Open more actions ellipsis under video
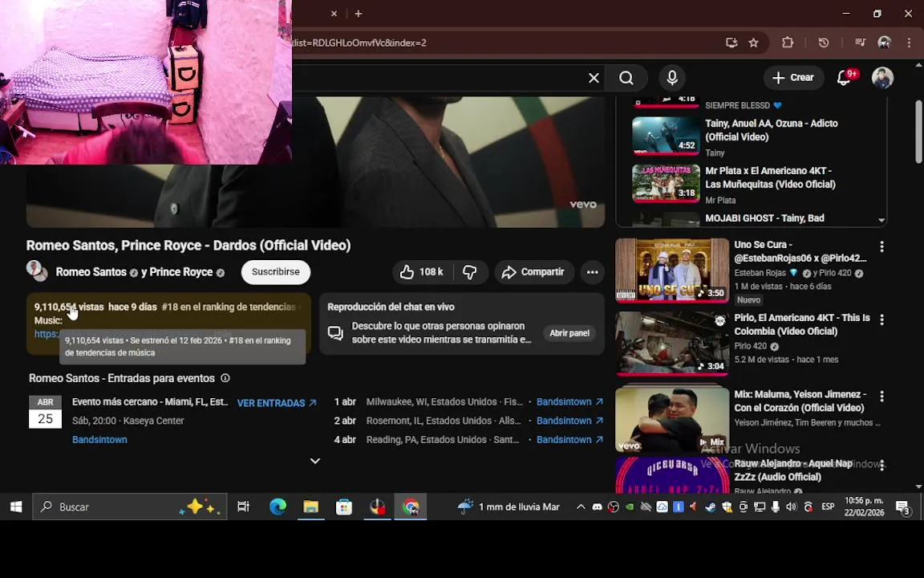Screen dimensions: 924x578 (x=592, y=272)
